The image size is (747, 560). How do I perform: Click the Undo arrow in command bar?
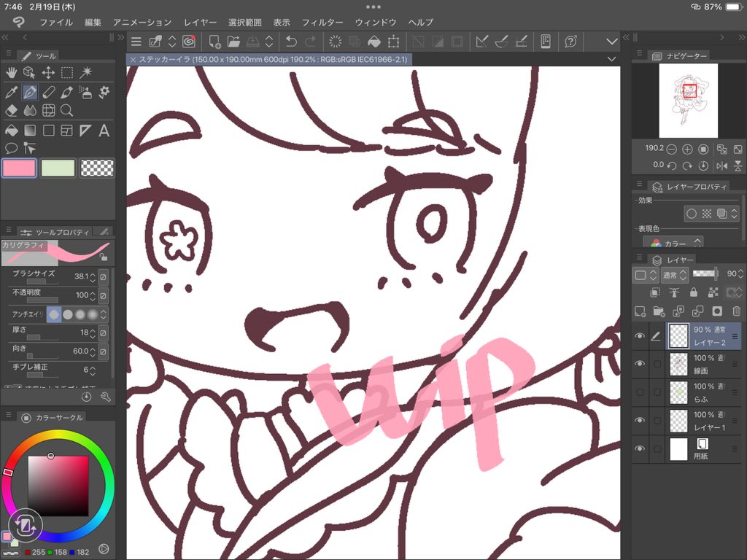tap(291, 42)
